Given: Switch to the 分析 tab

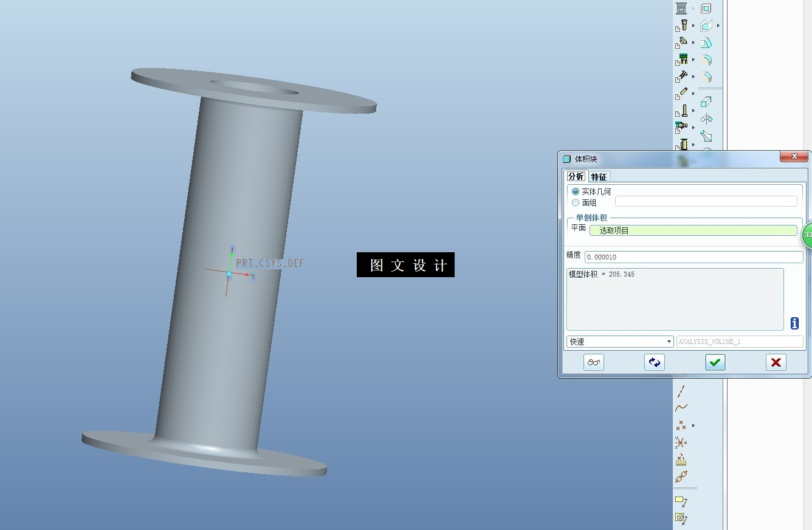Looking at the screenshot, I should (x=576, y=176).
